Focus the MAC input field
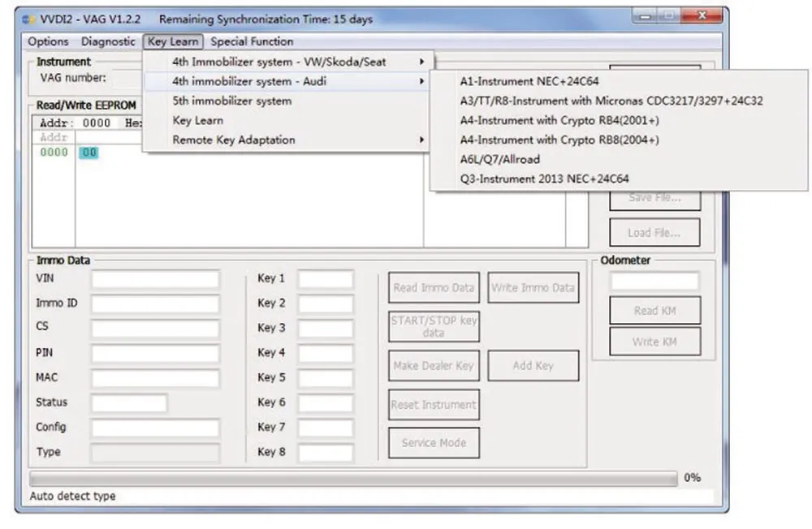This screenshot has height=529, width=812. pyautogui.click(x=155, y=378)
